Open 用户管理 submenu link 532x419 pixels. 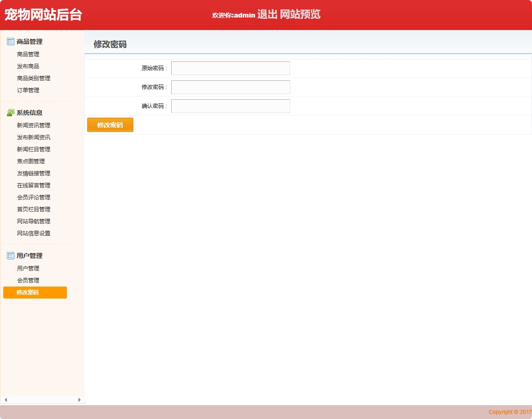pos(28,269)
